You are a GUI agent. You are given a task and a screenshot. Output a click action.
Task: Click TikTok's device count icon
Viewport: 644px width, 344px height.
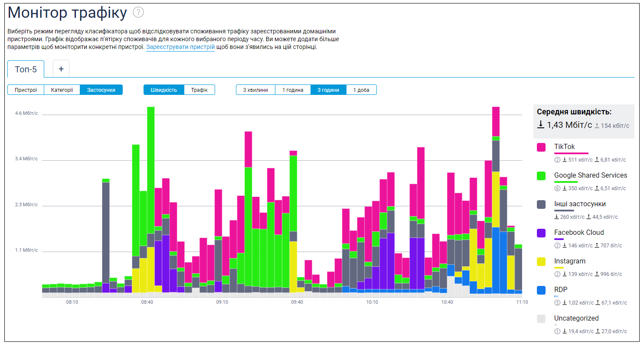[557, 160]
